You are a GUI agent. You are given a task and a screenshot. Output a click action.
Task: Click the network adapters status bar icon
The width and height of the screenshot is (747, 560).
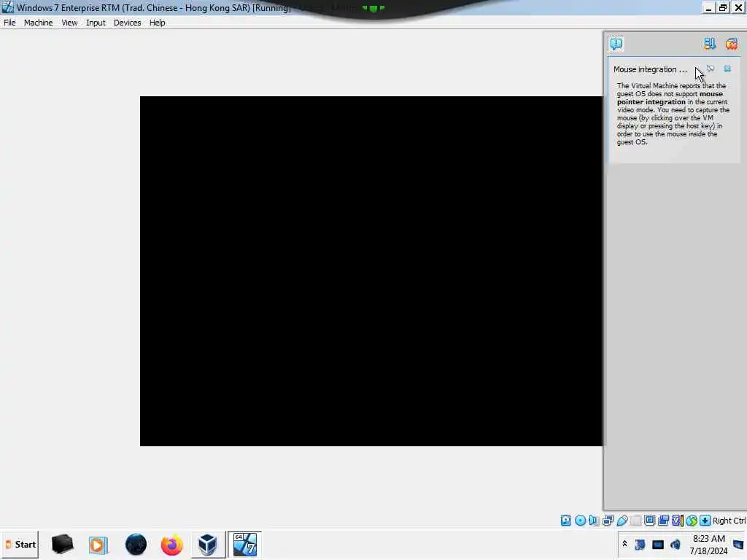point(608,521)
